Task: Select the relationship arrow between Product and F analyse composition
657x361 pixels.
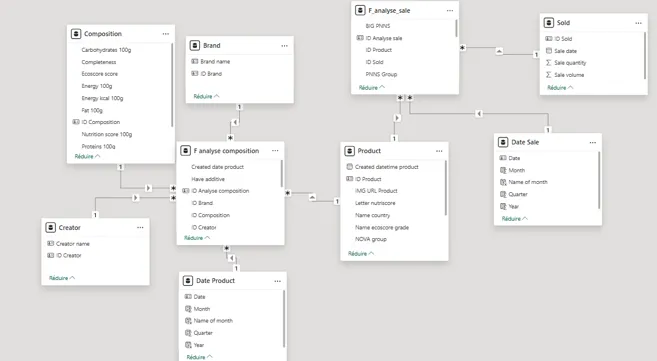Action: (313, 197)
